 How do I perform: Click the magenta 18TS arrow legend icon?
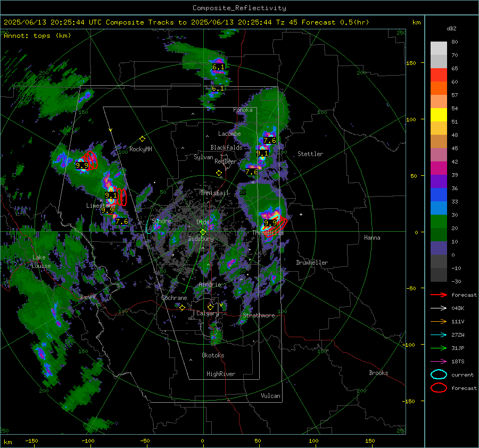439,362
